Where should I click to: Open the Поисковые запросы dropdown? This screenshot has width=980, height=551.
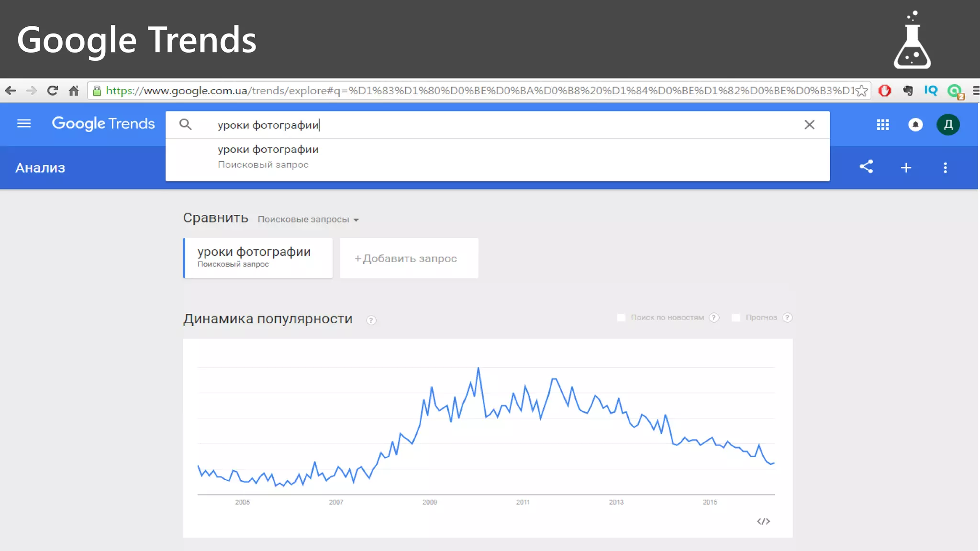point(308,220)
